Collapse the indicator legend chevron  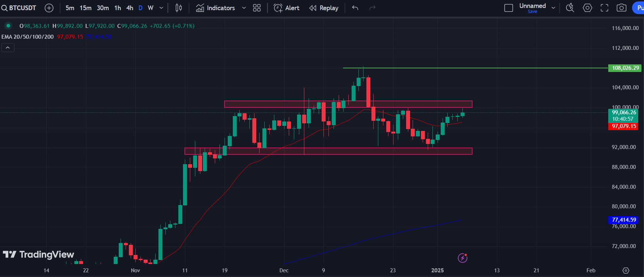point(8,48)
